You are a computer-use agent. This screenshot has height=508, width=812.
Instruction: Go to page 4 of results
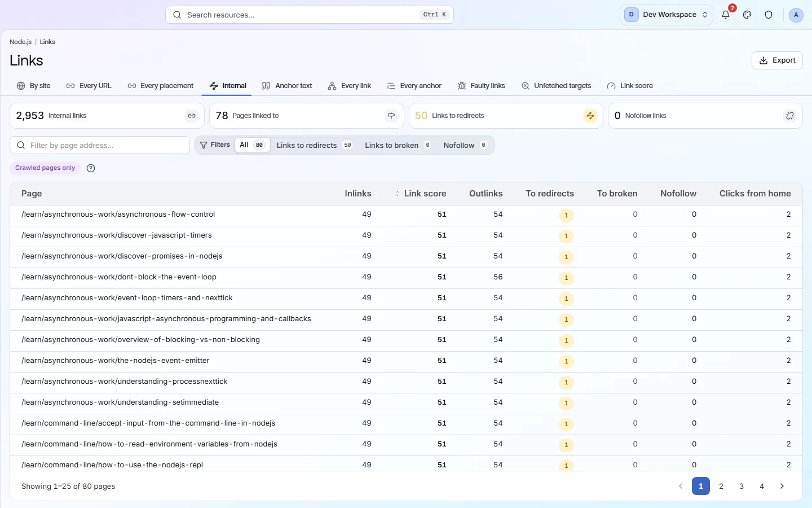pyautogui.click(x=762, y=486)
